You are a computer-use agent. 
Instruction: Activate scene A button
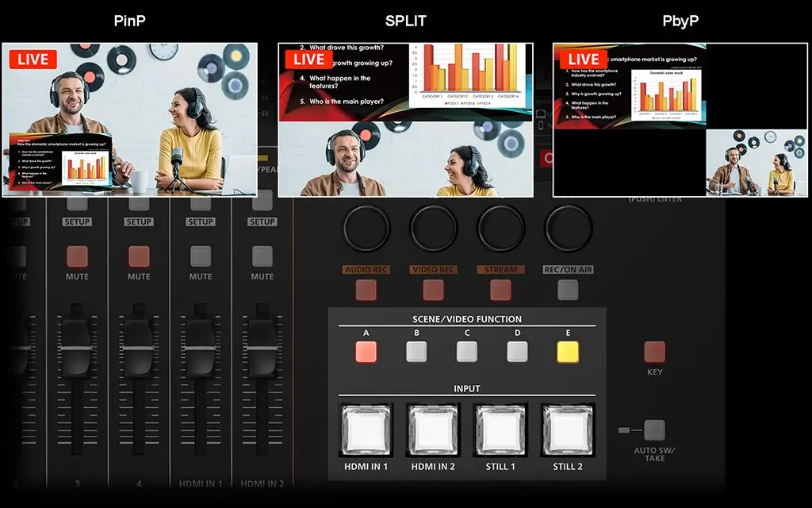(x=366, y=352)
